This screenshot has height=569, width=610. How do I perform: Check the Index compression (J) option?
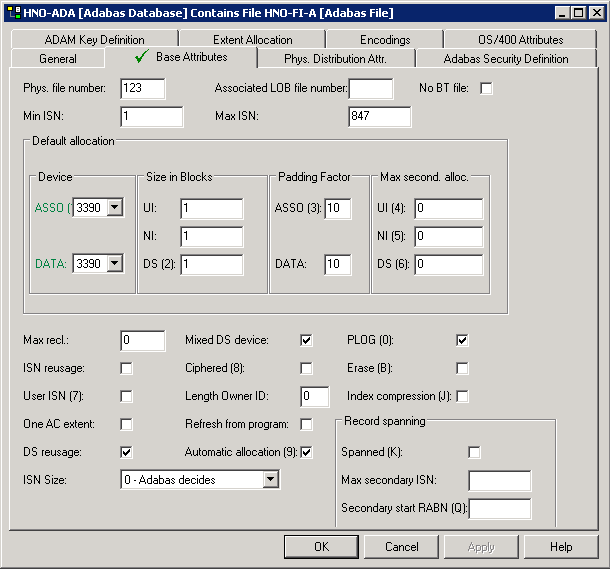point(462,396)
